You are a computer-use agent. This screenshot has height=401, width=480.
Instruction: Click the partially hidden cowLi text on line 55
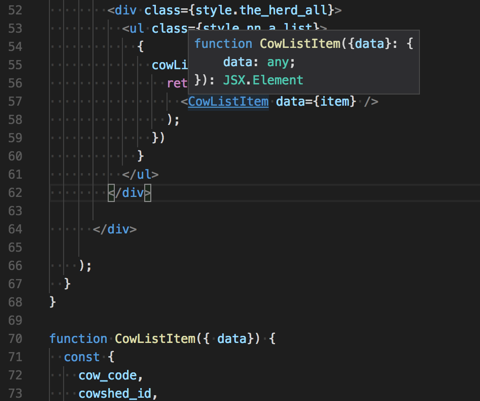click(x=170, y=65)
